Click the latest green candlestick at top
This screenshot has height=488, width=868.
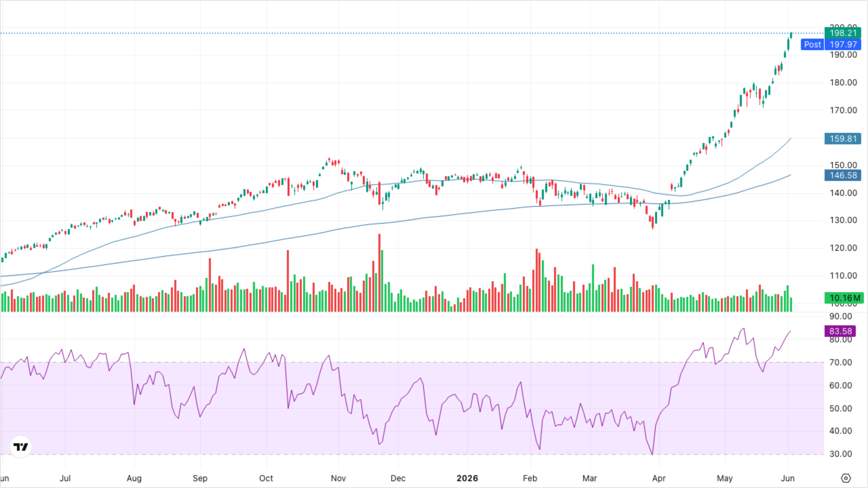point(791,35)
